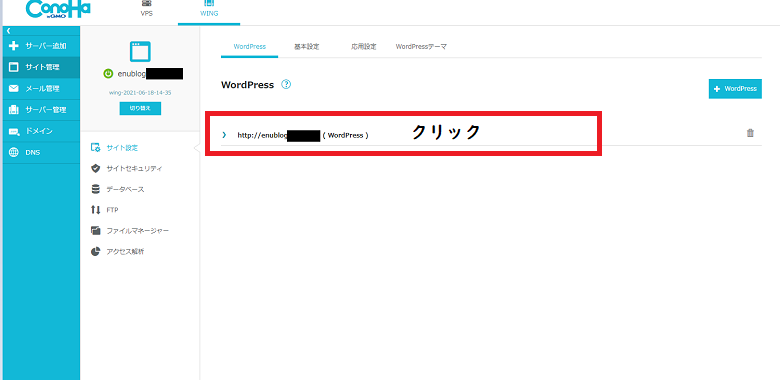
Task: Open the データベース page
Action: click(x=125, y=190)
